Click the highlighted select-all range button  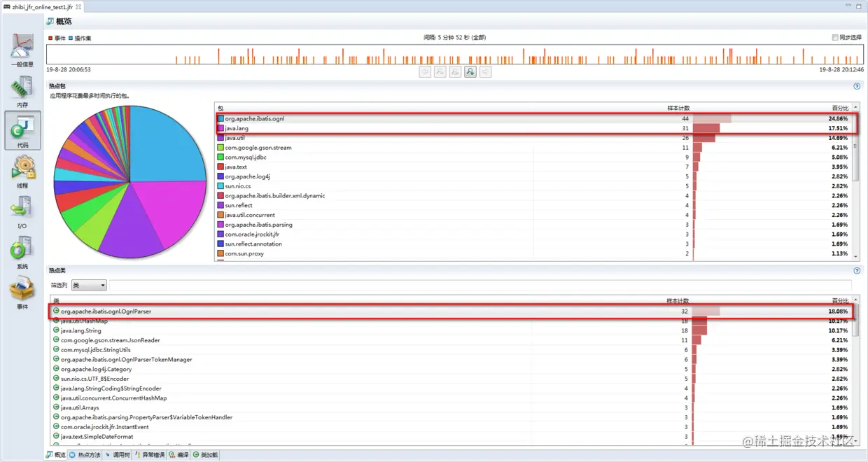[x=470, y=71]
